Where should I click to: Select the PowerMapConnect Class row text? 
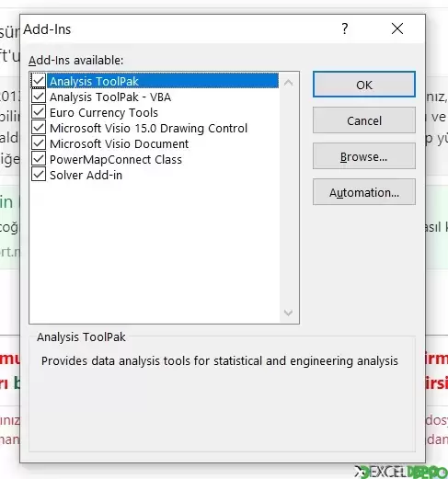(x=116, y=159)
